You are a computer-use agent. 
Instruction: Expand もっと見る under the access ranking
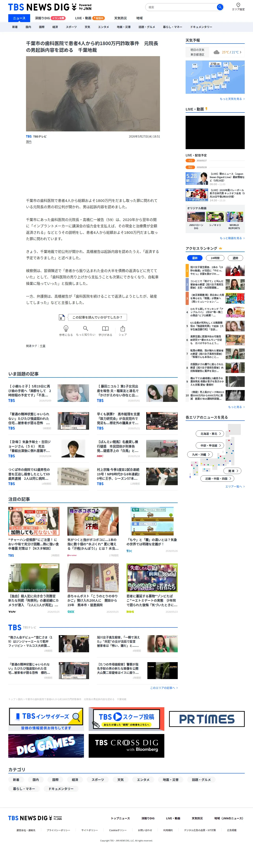pos(236,407)
